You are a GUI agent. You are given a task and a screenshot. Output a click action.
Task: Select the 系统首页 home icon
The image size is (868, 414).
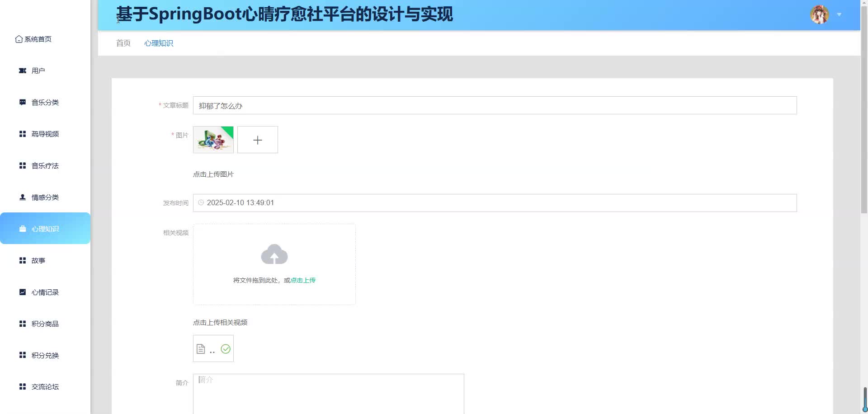click(x=18, y=39)
